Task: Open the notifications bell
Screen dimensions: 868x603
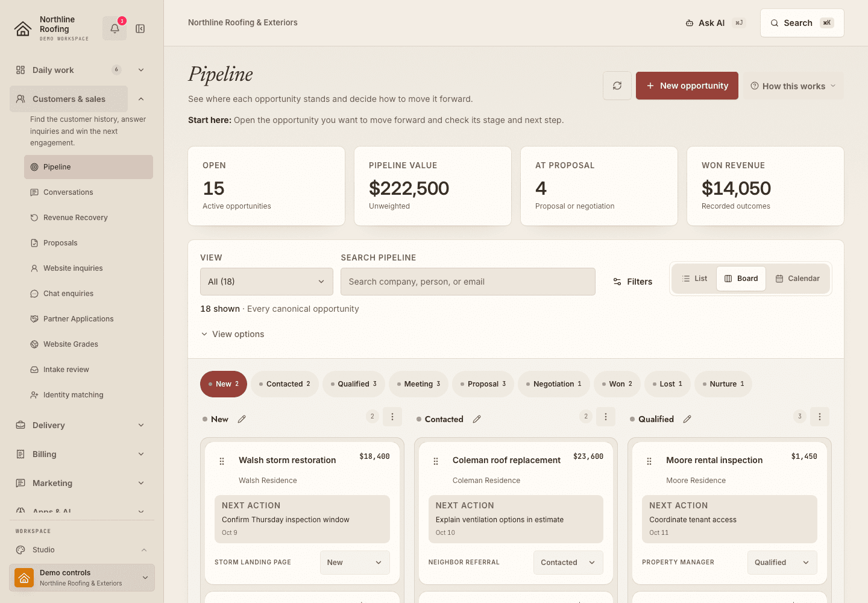Action: coord(115,28)
